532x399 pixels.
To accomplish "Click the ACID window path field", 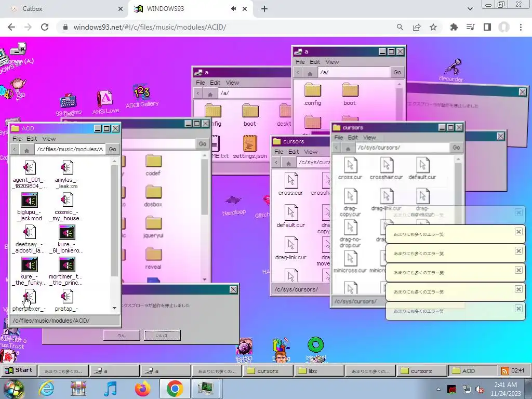I will point(70,149).
